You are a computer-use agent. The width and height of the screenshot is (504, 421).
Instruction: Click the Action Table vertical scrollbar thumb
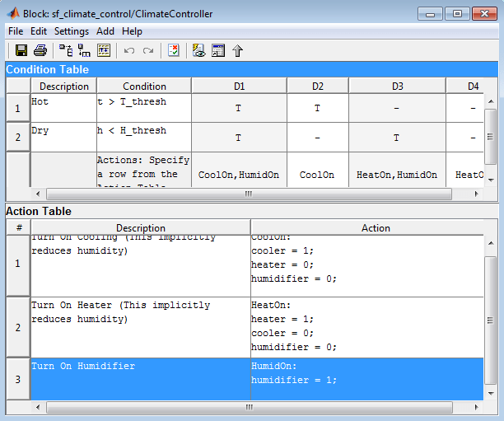coord(491,320)
